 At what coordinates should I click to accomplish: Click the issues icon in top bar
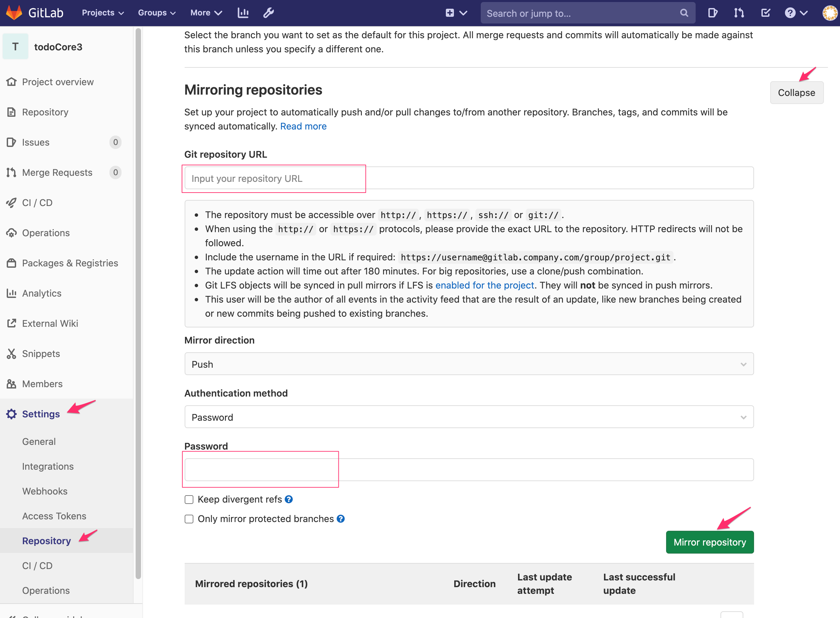713,13
